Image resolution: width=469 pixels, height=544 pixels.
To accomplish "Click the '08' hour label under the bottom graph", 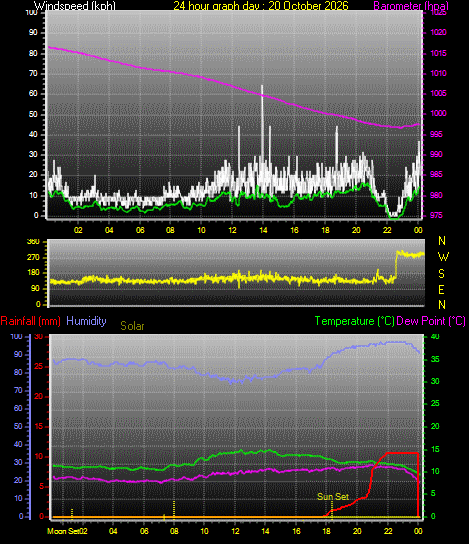I will (x=174, y=531).
